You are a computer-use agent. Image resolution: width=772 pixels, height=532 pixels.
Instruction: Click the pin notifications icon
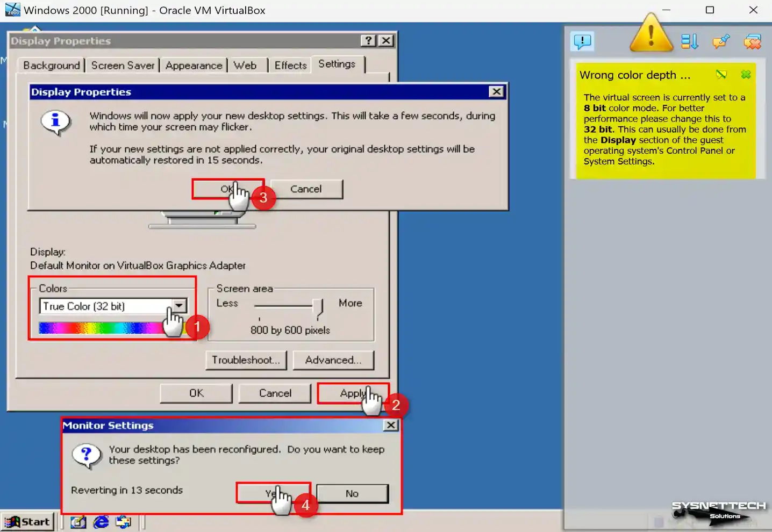coord(721,41)
